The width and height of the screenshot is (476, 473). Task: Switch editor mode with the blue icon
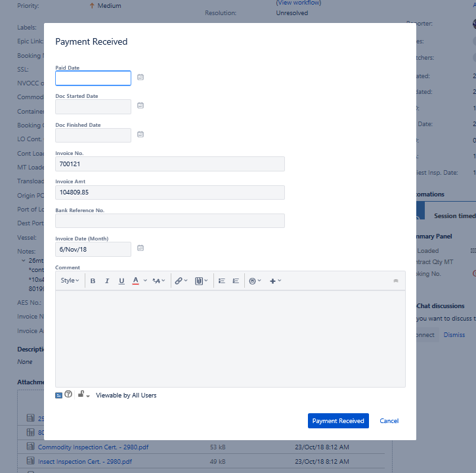58,395
